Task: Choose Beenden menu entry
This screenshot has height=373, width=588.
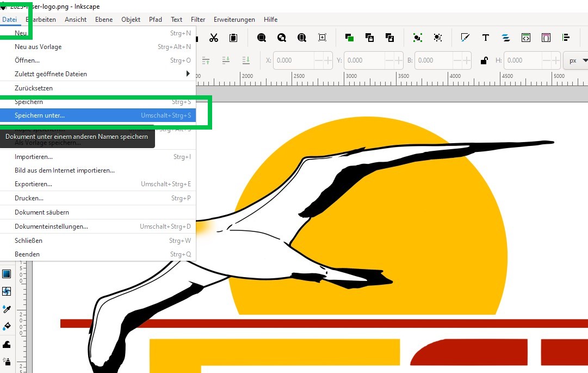Action: [x=98, y=254]
